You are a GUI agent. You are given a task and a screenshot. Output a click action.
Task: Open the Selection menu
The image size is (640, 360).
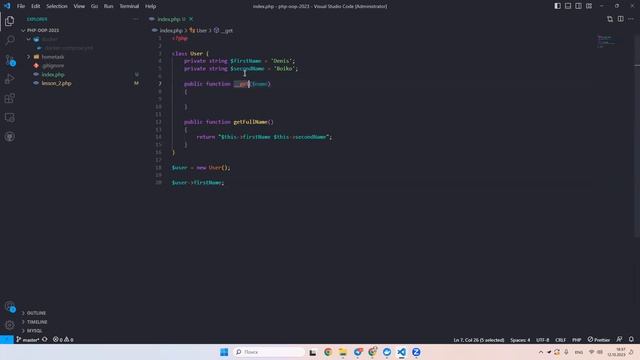pyautogui.click(x=57, y=6)
